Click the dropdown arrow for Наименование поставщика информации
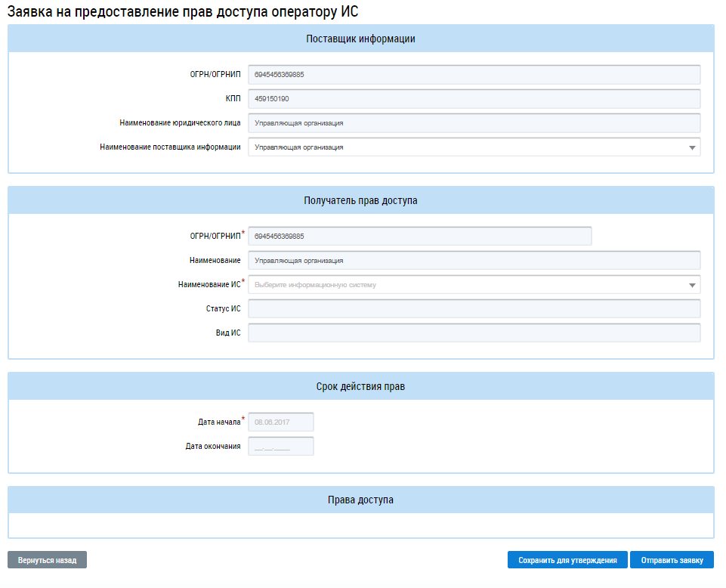 point(691,148)
